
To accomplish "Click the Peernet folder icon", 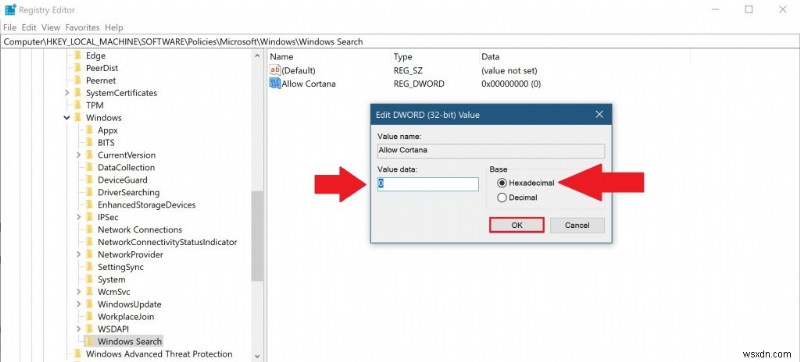I will click(x=78, y=81).
